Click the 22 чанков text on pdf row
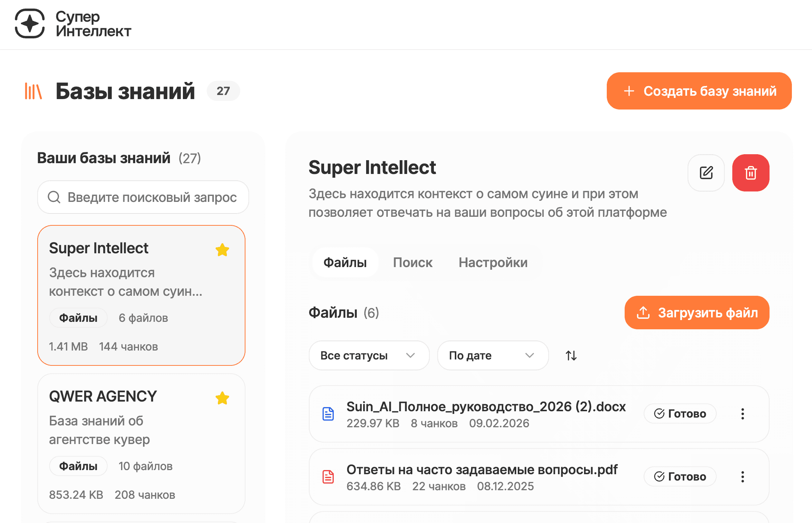812x523 pixels. coord(439,486)
